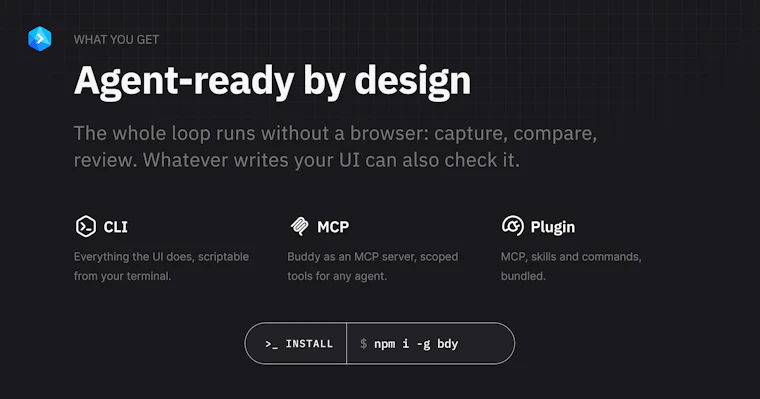
Task: Click the Plugin swirl icon
Action: tap(513, 226)
